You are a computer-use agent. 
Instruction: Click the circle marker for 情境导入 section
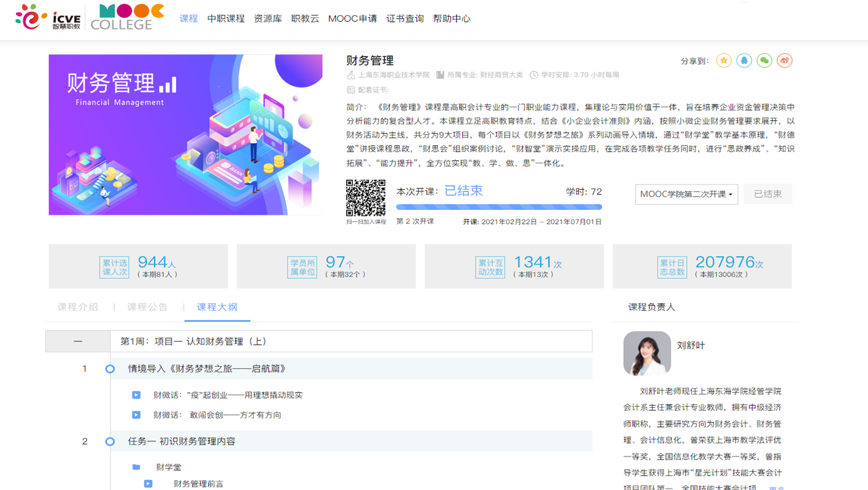coord(110,369)
